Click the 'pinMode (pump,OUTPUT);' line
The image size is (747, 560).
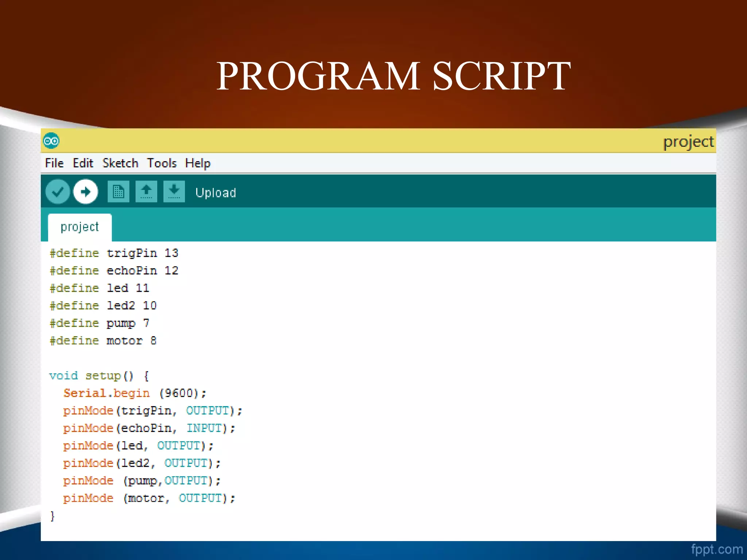tap(142, 481)
